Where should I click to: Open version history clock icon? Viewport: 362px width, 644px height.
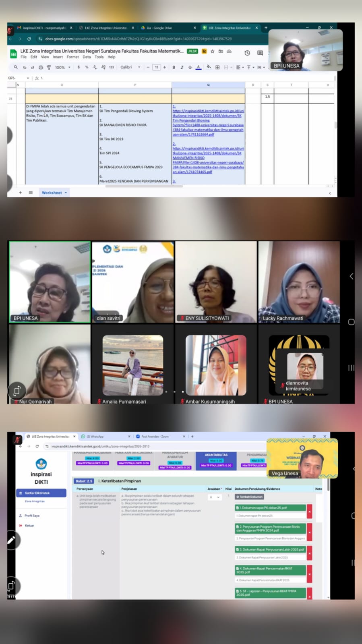point(247,53)
